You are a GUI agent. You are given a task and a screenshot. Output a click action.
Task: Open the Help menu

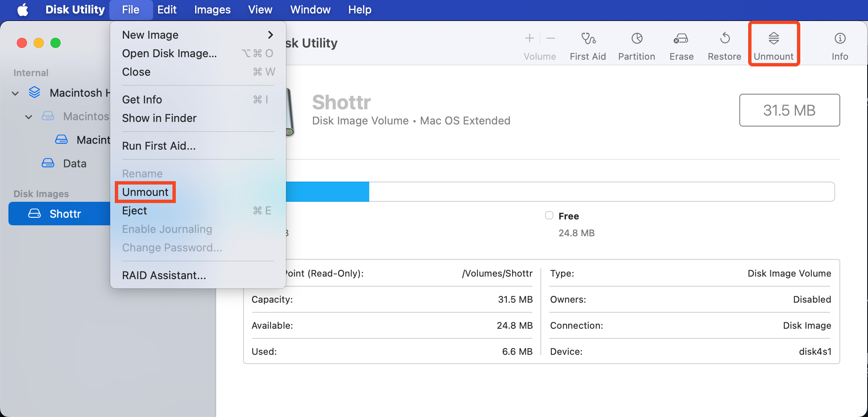tap(360, 10)
